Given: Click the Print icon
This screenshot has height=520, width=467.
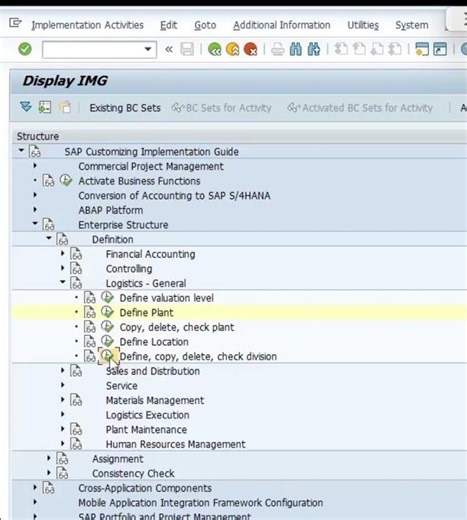Looking at the screenshot, I should [x=277, y=50].
